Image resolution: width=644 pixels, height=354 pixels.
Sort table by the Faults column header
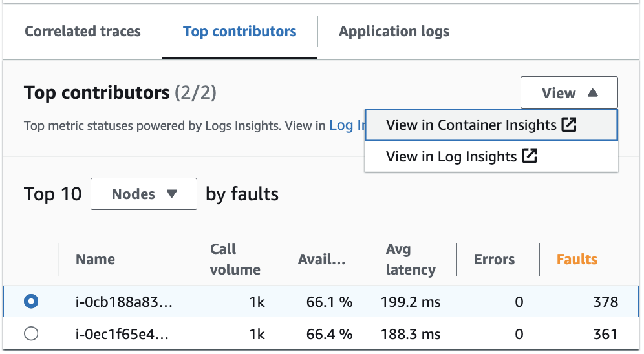pos(577,260)
